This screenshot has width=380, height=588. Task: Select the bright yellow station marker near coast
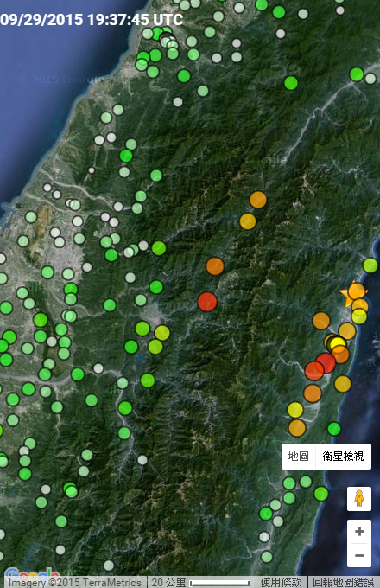tap(338, 343)
